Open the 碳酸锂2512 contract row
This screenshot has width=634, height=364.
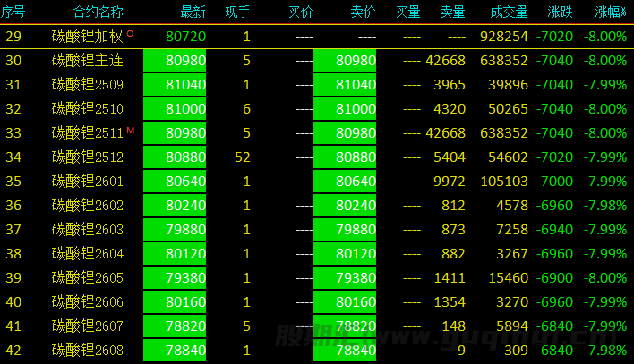click(86, 157)
